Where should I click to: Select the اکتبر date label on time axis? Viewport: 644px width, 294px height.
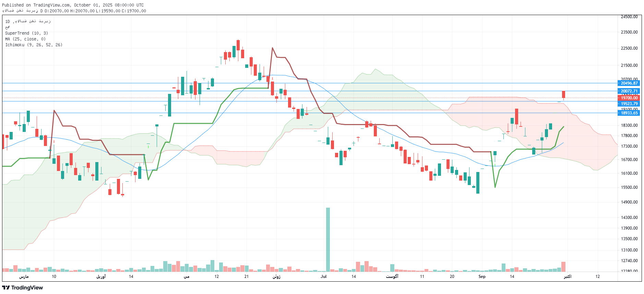point(568,277)
